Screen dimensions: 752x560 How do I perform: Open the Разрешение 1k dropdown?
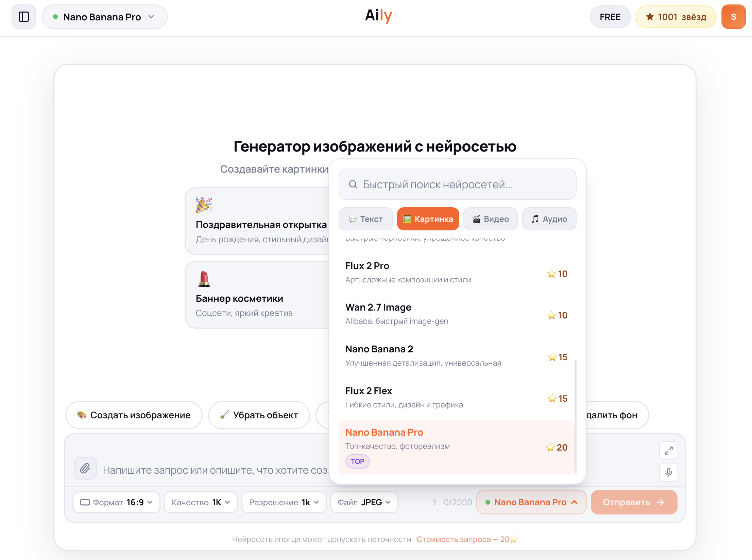click(284, 502)
